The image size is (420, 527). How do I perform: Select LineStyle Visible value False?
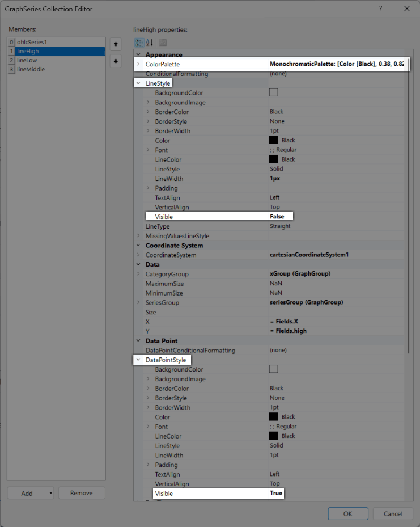pos(277,217)
